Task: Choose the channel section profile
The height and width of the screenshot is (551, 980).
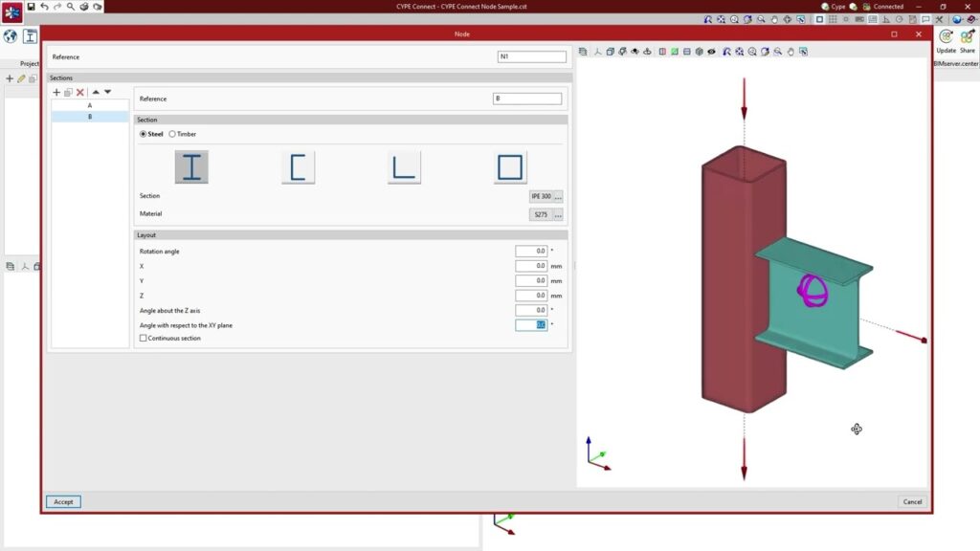Action: [x=298, y=167]
